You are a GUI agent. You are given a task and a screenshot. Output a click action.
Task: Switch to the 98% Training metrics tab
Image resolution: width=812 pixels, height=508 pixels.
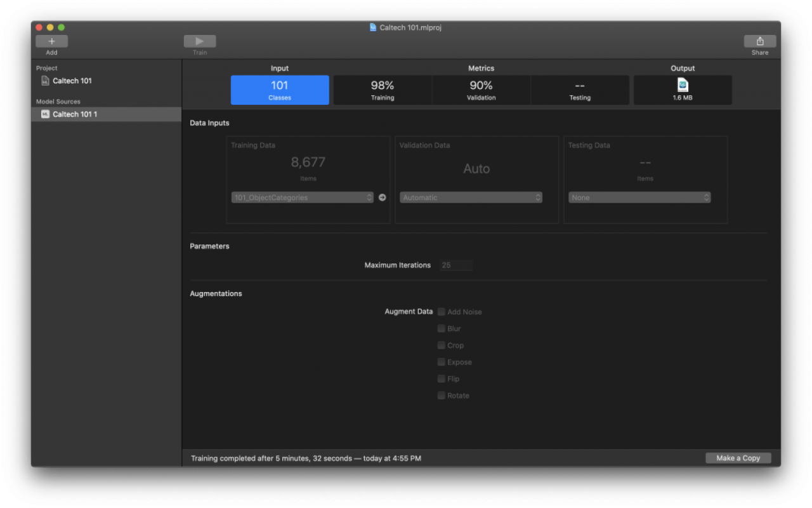383,90
